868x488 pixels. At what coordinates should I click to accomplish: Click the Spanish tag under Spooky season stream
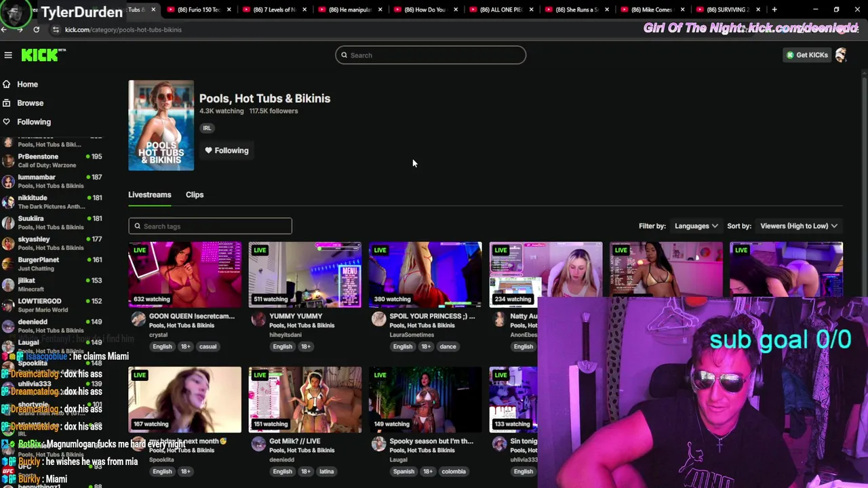[403, 471]
